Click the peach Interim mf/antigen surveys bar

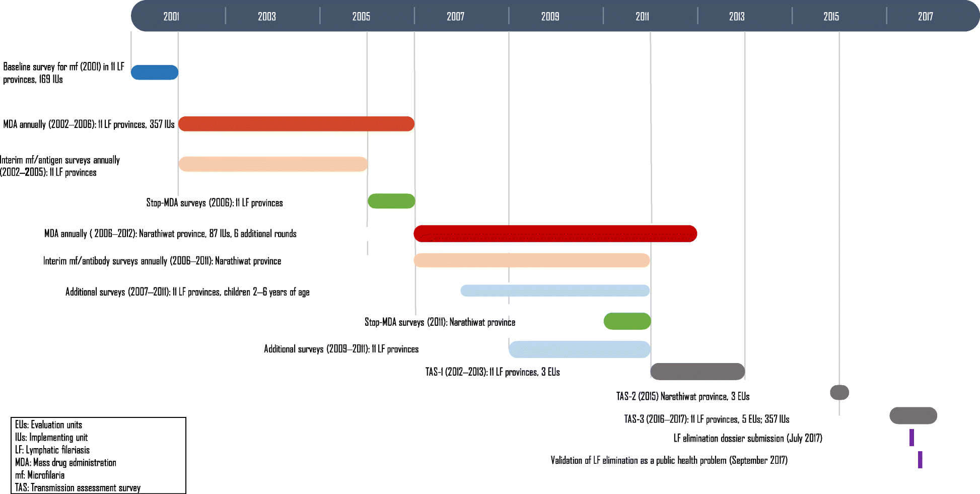(x=273, y=164)
